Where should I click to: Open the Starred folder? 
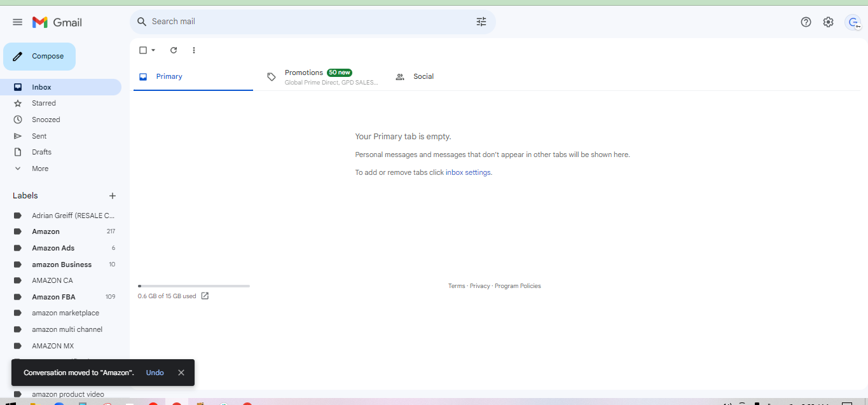coord(60,103)
